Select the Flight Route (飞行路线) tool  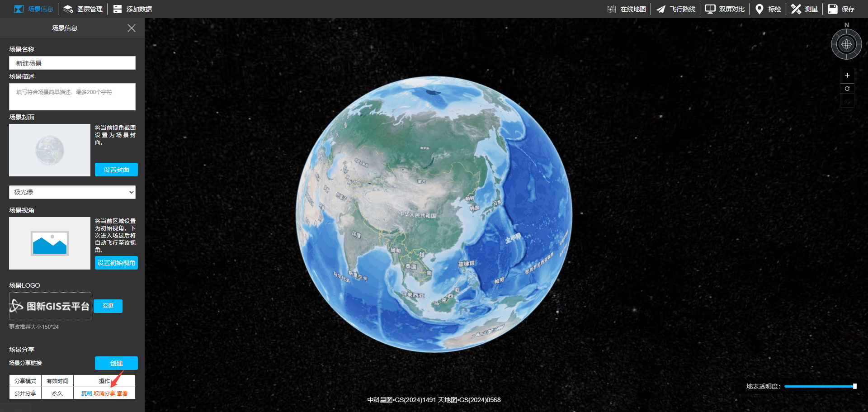(x=676, y=9)
